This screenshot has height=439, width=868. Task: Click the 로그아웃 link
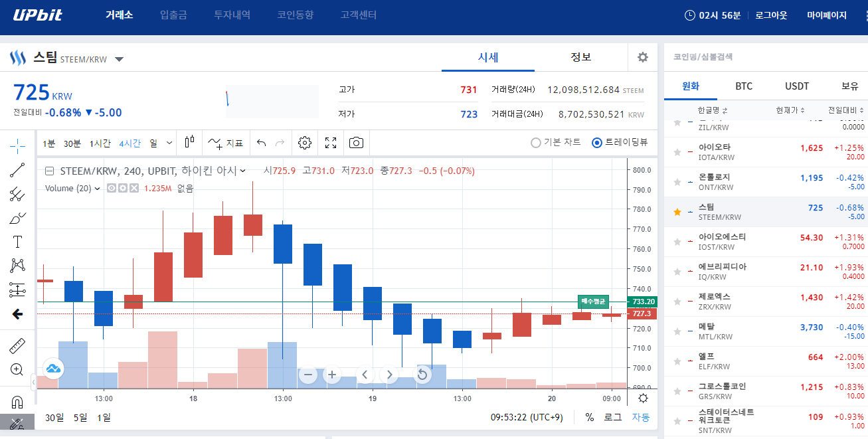pos(771,15)
